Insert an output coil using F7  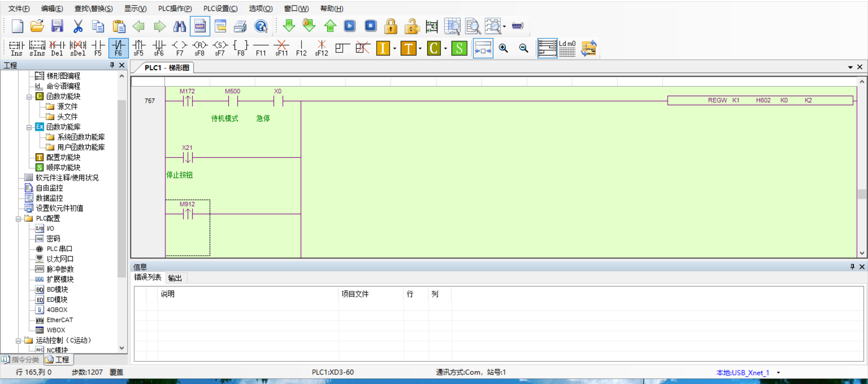179,48
